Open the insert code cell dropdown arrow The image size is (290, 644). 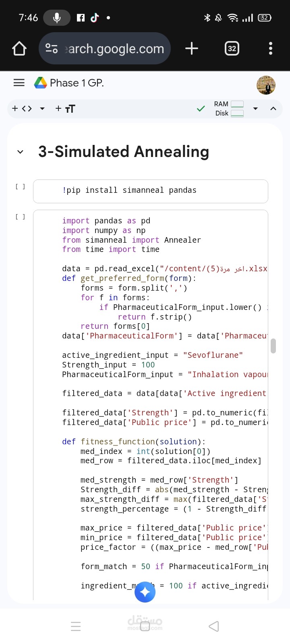pyautogui.click(x=42, y=109)
